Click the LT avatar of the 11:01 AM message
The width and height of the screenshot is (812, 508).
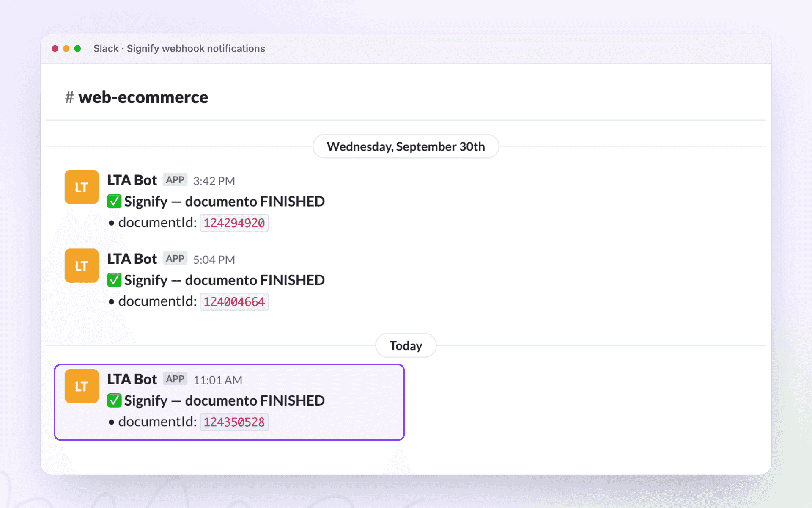point(82,386)
